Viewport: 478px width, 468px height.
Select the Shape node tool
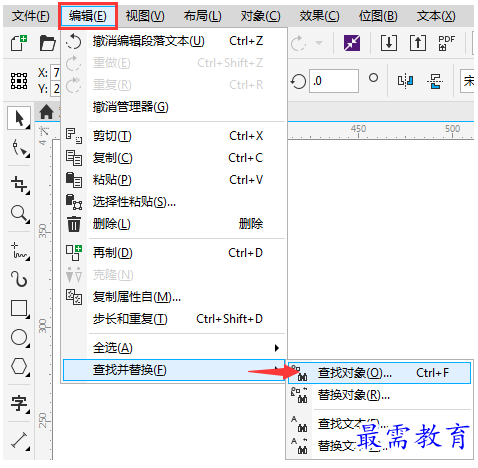[x=20, y=148]
